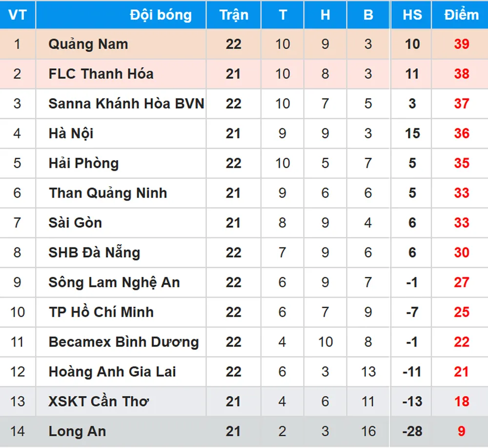Click the HS column header
The height and width of the screenshot is (448, 488).
pyautogui.click(x=412, y=15)
